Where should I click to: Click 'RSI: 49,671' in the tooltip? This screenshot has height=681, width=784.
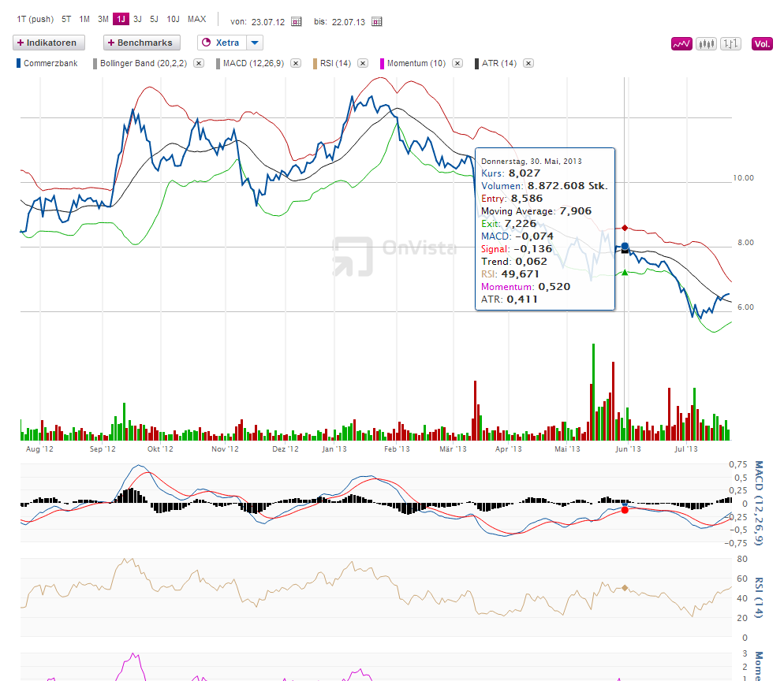510,274
